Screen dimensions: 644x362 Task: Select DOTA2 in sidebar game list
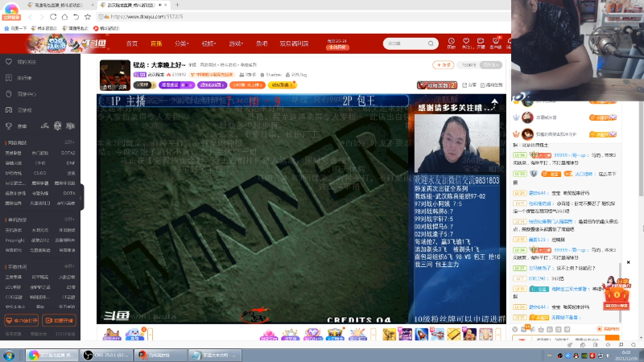click(x=68, y=153)
